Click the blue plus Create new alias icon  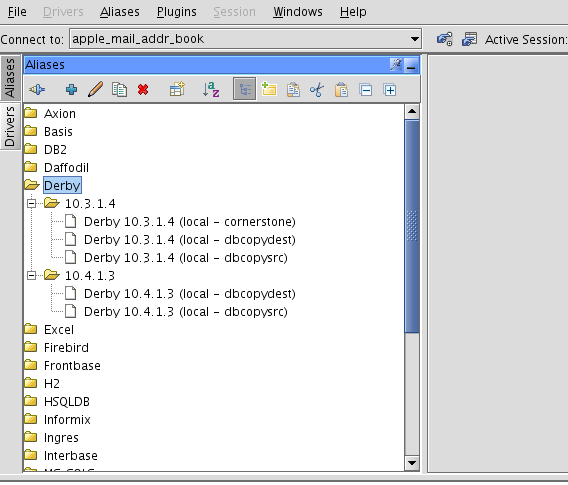[71, 89]
